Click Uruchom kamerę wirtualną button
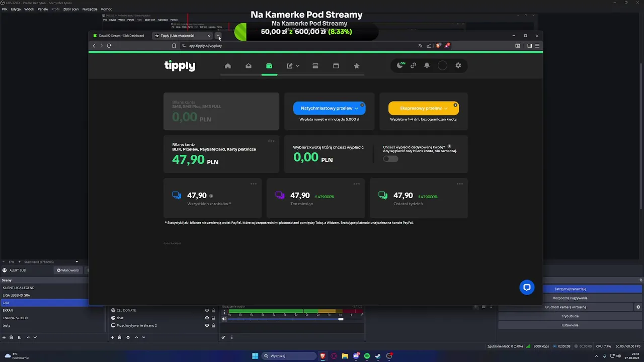Screen dimensions: 644x362 566,307
